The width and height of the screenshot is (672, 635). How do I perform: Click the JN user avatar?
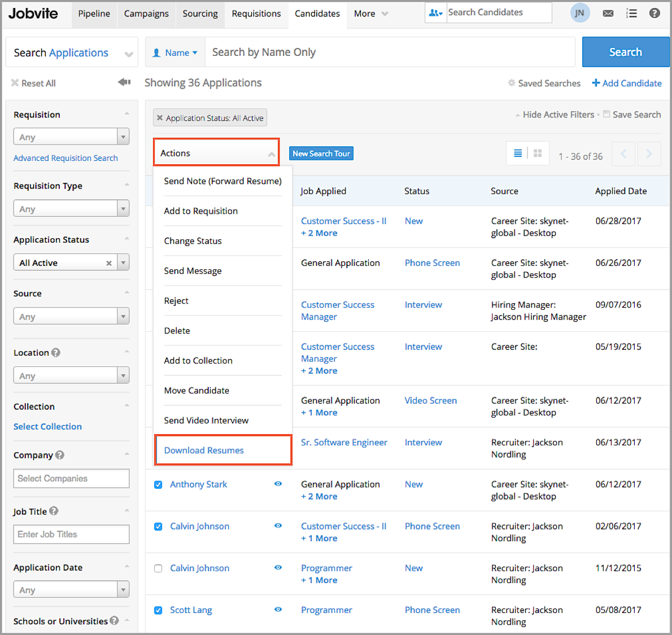[x=579, y=13]
